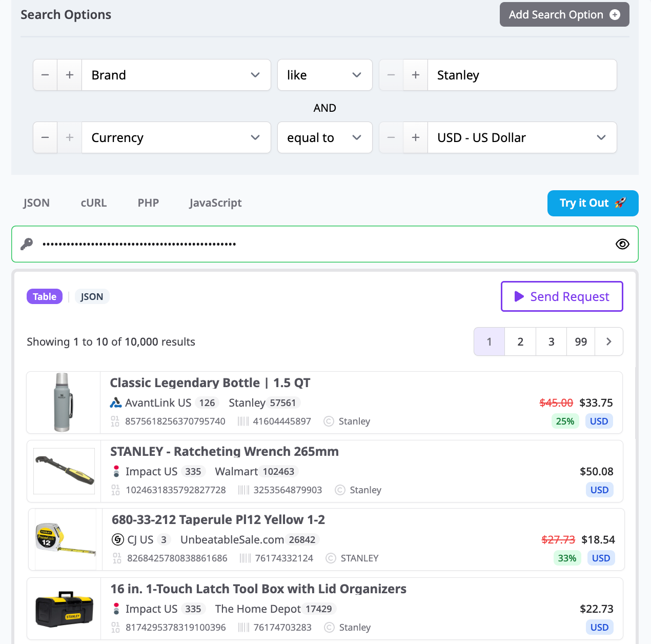
Task: Click the Stanley value input field
Action: 522,75
